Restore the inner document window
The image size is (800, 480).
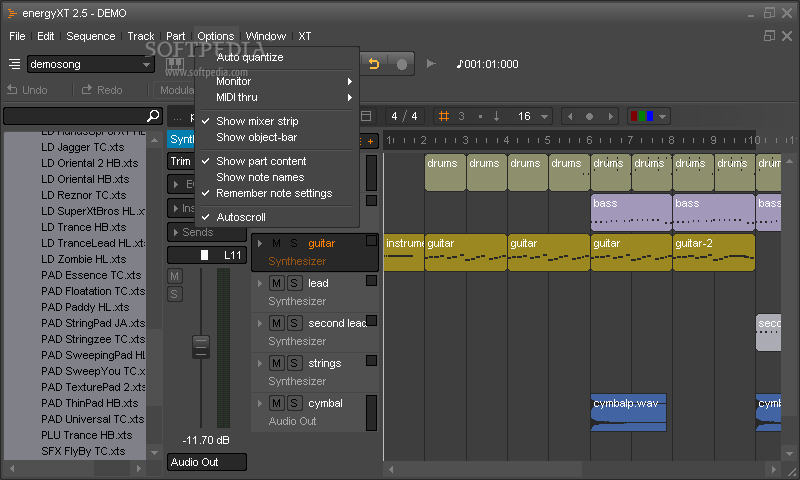[x=769, y=36]
